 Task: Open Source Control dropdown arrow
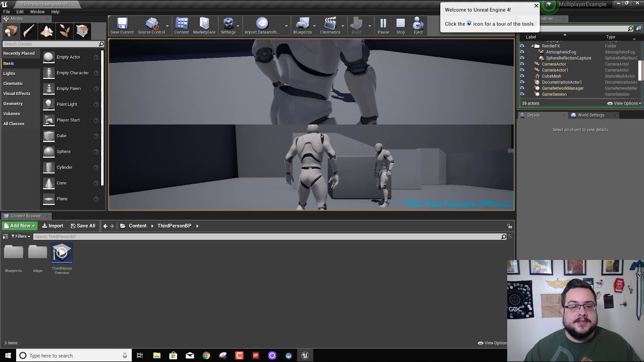coord(167,26)
